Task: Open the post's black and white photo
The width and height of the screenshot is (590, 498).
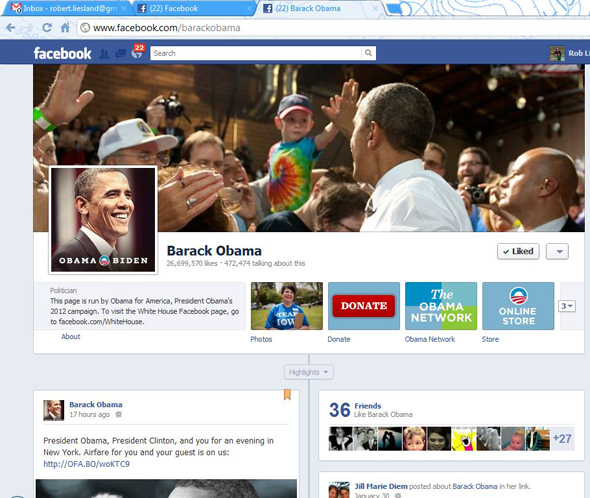Action: pyautogui.click(x=166, y=489)
